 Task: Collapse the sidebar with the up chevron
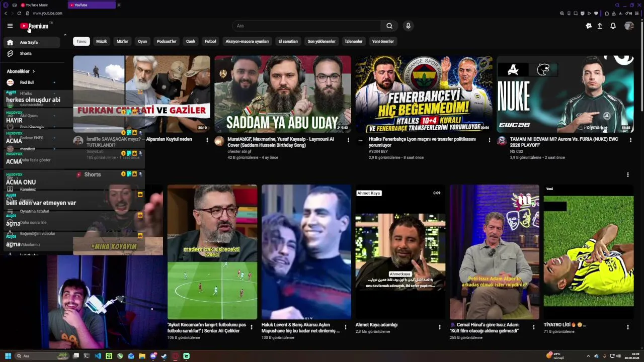[x=65, y=35]
